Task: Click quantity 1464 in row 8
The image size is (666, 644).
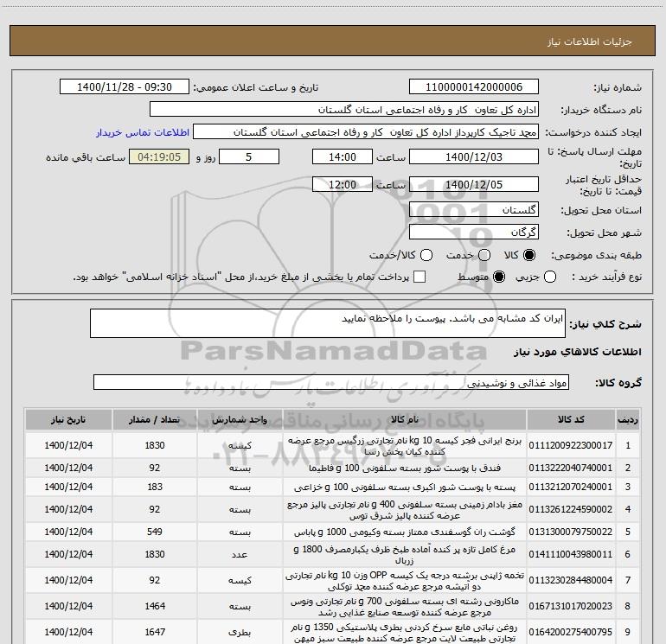Action: pyautogui.click(x=155, y=606)
